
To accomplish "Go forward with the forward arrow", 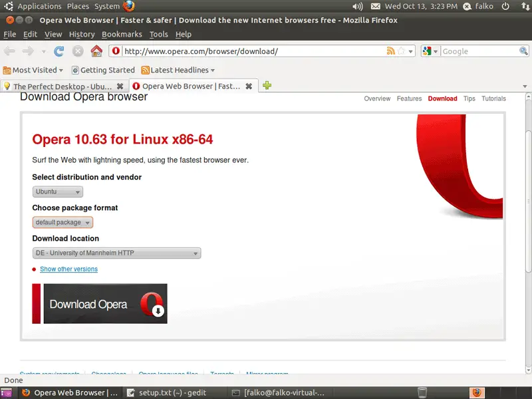I will tap(28, 51).
